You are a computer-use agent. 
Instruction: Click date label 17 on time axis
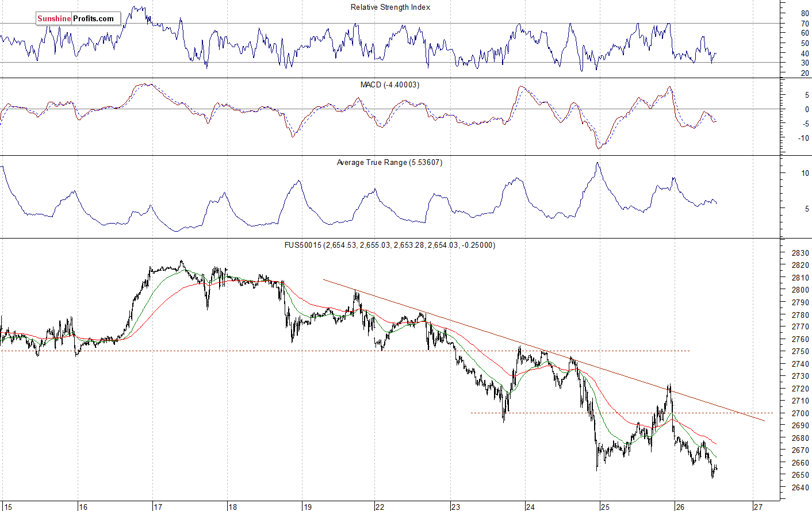158,507
